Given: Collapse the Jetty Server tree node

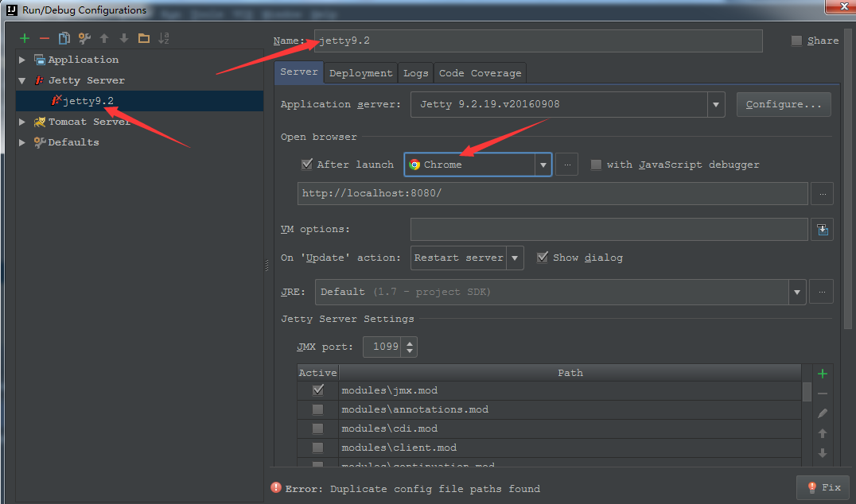Looking at the screenshot, I should [21, 80].
